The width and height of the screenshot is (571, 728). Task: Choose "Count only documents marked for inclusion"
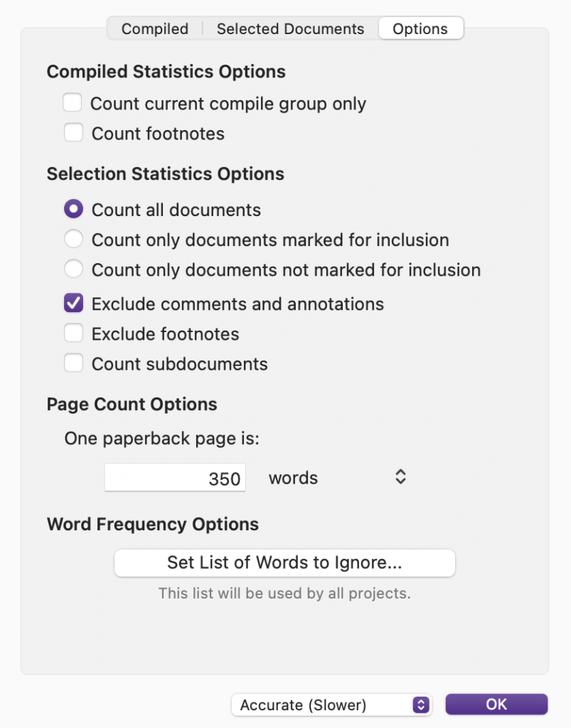(73, 239)
